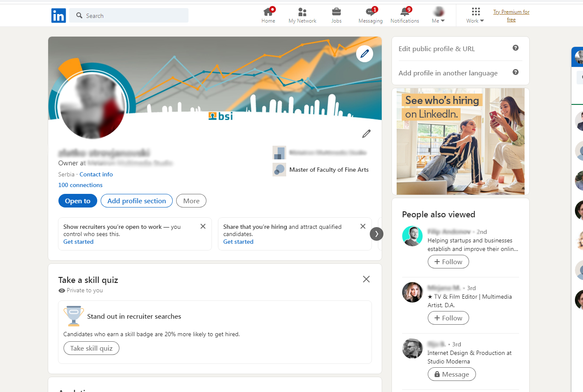
Task: Click the Private to you eye icon
Action: [62, 291]
